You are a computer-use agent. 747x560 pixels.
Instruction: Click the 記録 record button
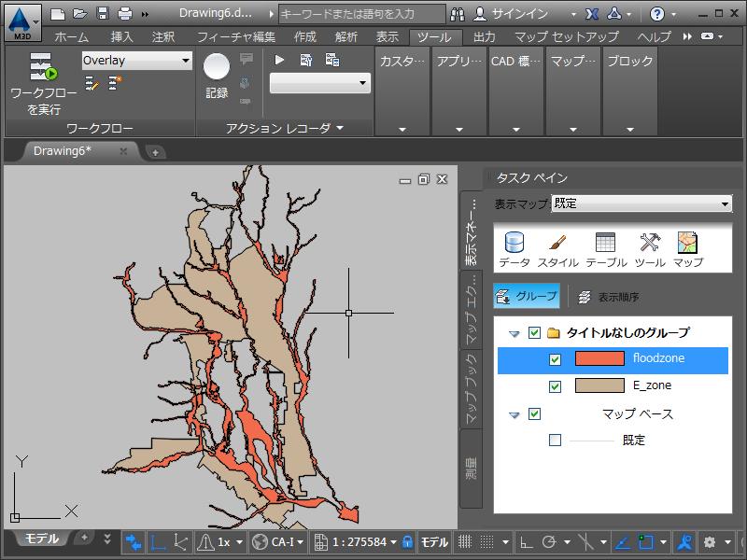pyautogui.click(x=217, y=68)
